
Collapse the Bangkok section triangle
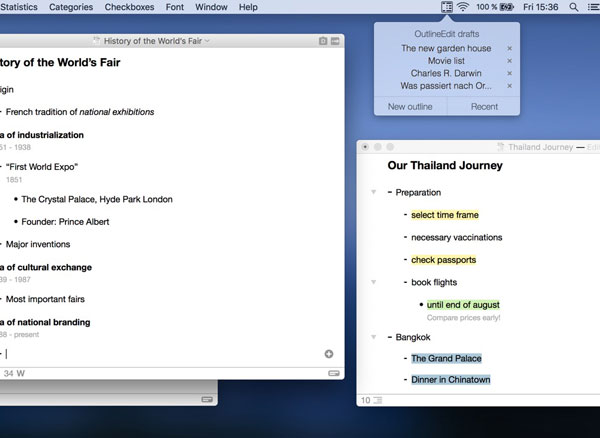point(373,337)
